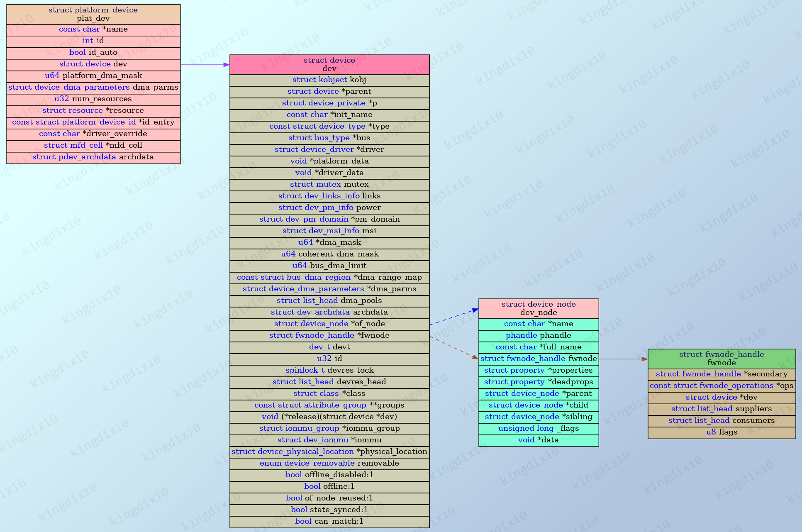The image size is (802, 532).
Task: Select the 'u64 bus_dma_limit' field
Action: coord(329,266)
